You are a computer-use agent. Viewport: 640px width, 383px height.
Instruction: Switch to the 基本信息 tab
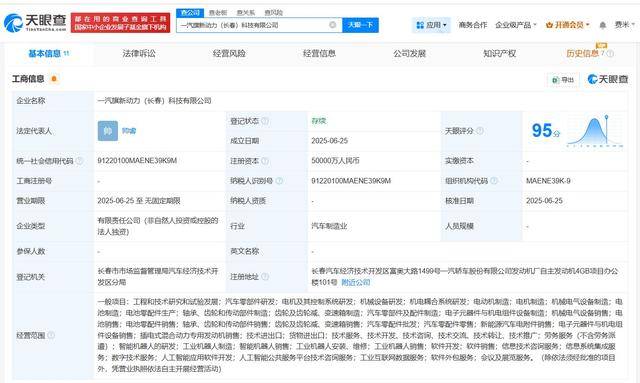49,53
